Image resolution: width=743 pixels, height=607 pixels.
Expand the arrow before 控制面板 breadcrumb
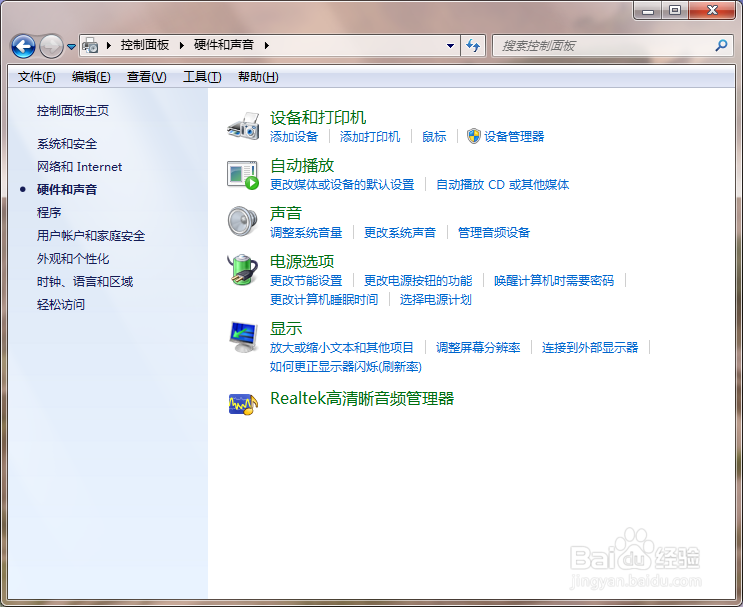(x=109, y=45)
